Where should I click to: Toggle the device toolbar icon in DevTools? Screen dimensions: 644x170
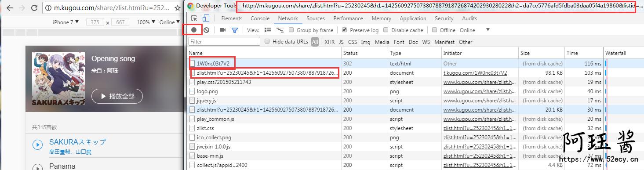click(x=206, y=18)
